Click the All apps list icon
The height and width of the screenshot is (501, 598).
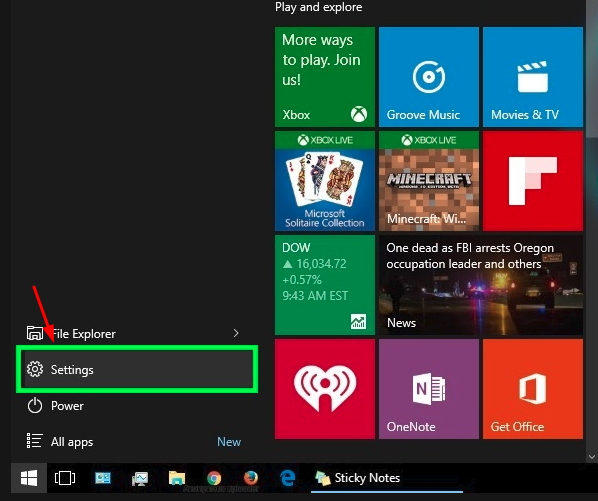pyautogui.click(x=34, y=441)
